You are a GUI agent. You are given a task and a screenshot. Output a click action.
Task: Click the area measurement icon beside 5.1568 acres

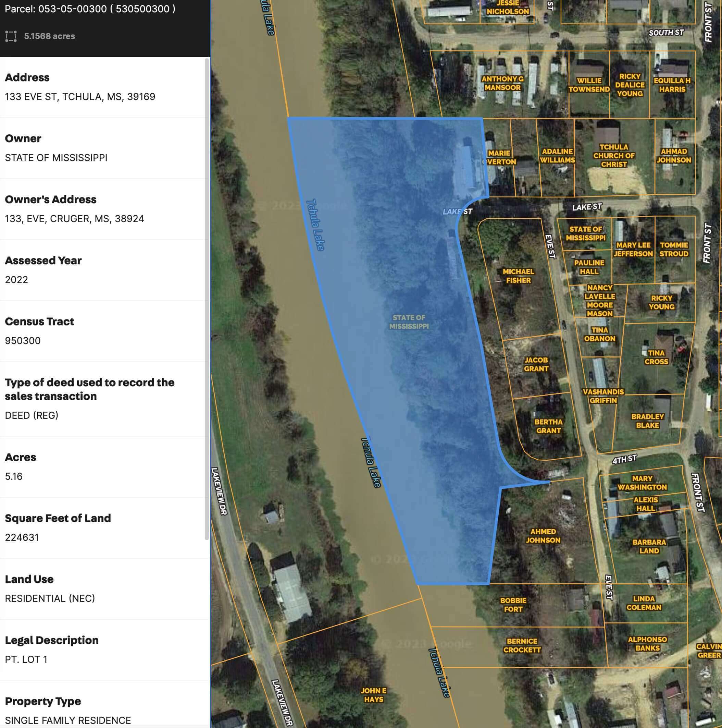pyautogui.click(x=11, y=37)
